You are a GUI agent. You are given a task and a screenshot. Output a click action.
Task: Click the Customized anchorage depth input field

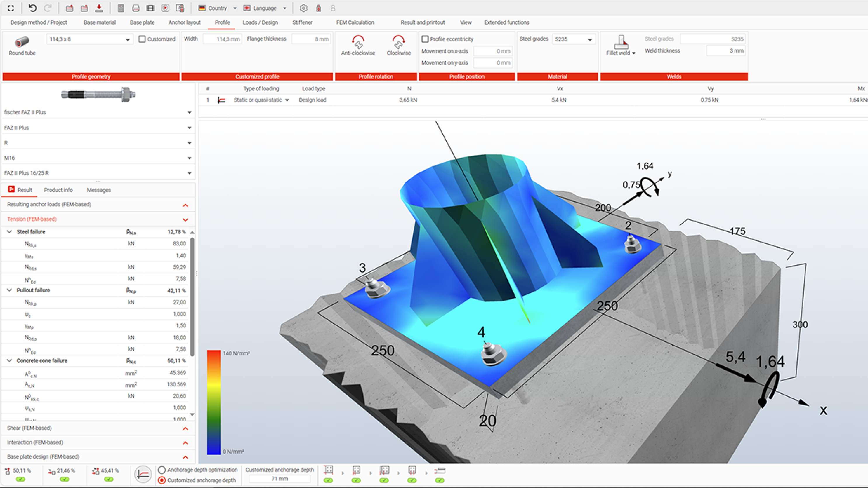pos(280,479)
